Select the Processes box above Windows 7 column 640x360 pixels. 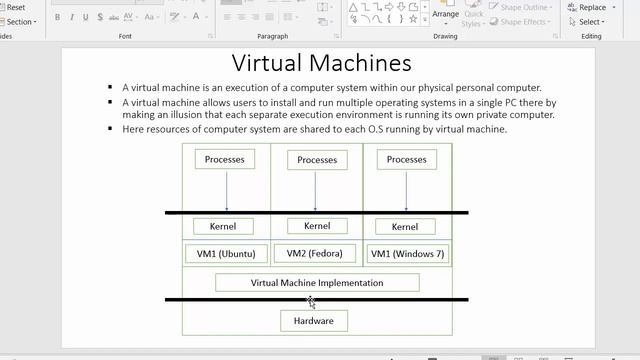(407, 159)
